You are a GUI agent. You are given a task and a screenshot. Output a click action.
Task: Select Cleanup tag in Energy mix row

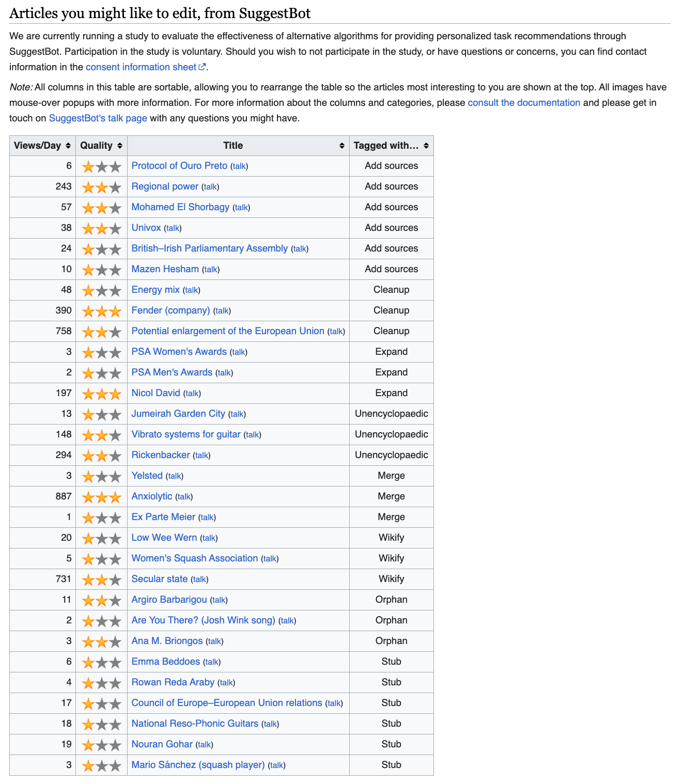point(392,290)
